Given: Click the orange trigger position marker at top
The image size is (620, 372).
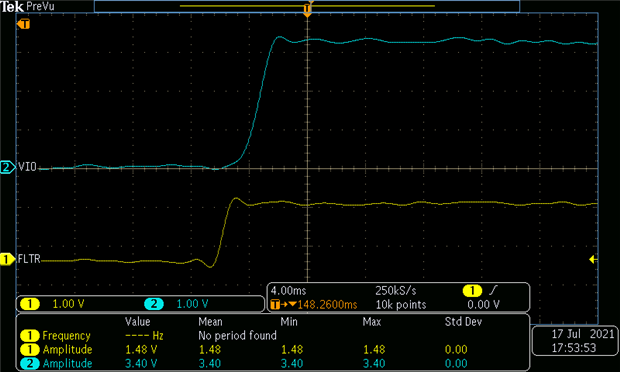Looking at the screenshot, I should point(307,9).
